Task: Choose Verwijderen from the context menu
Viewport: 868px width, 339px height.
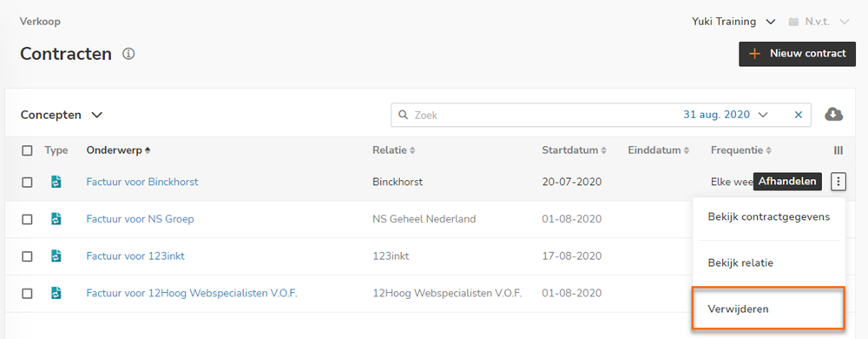Action: [768, 309]
